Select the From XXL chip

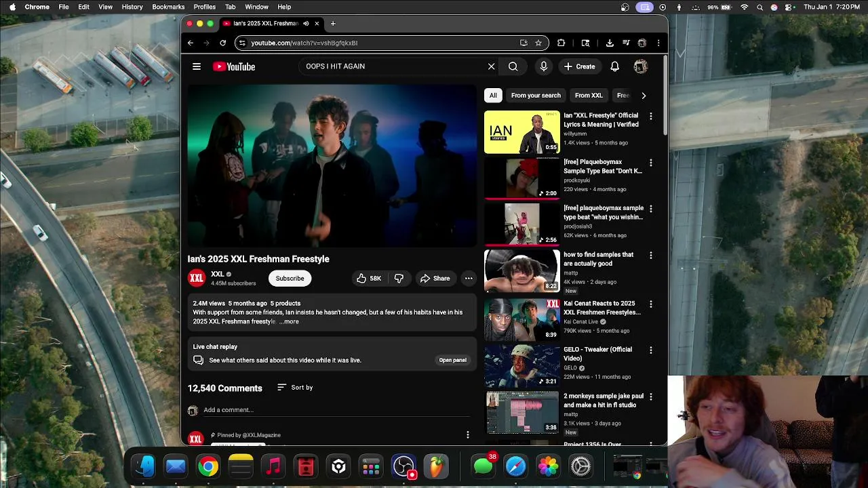click(x=589, y=96)
